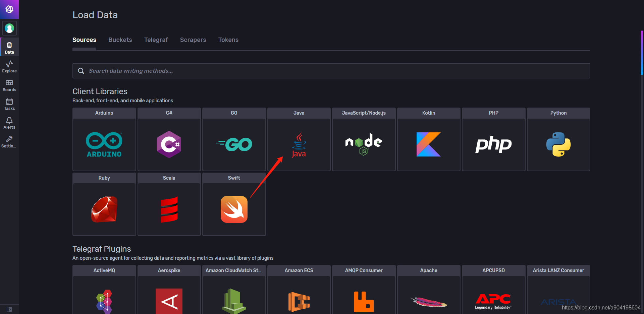Click the Python card title

tap(558, 113)
